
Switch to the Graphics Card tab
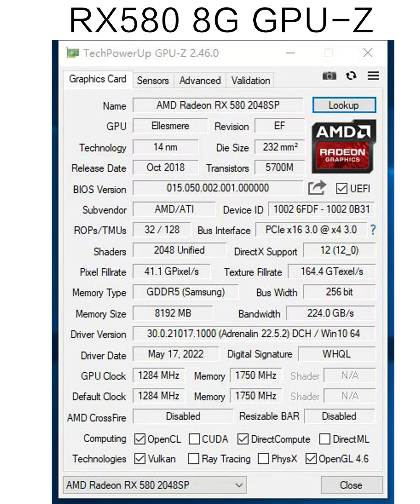97,79
